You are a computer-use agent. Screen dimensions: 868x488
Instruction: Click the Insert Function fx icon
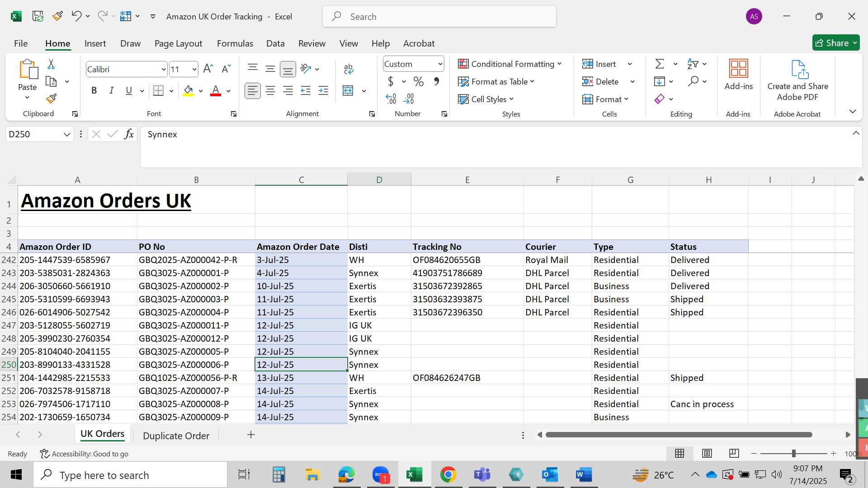(129, 134)
